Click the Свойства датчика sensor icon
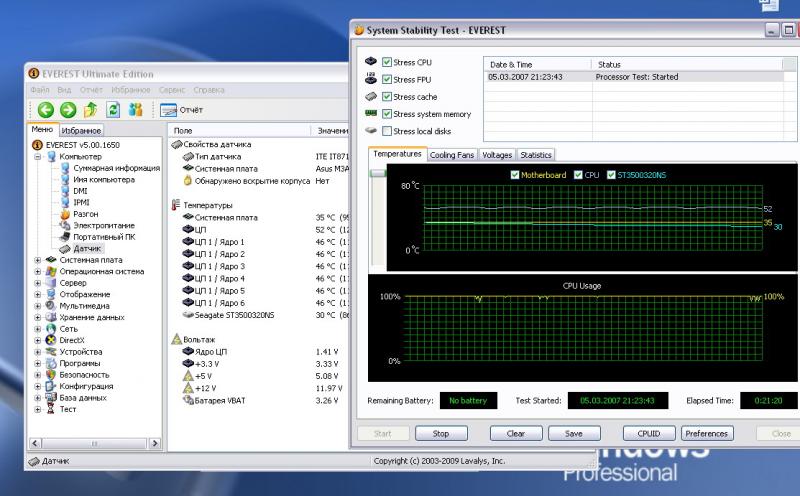 click(177, 144)
